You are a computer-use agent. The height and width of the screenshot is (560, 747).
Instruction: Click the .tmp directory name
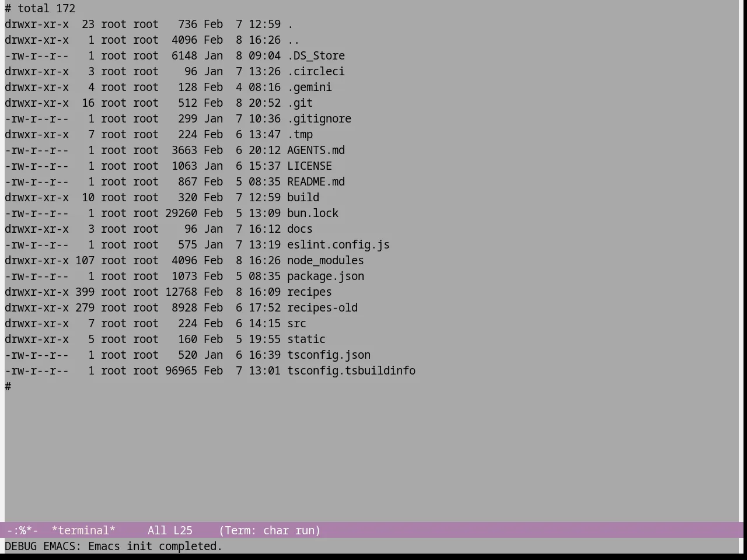click(x=300, y=134)
